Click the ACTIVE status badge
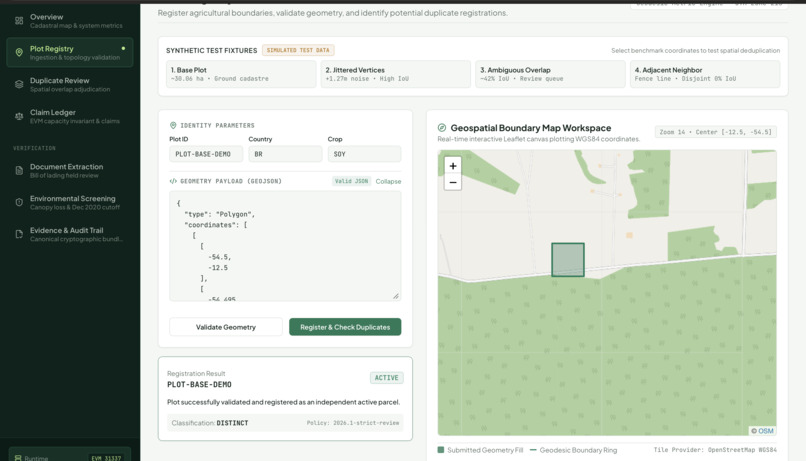This screenshot has height=461, width=806. tap(387, 378)
